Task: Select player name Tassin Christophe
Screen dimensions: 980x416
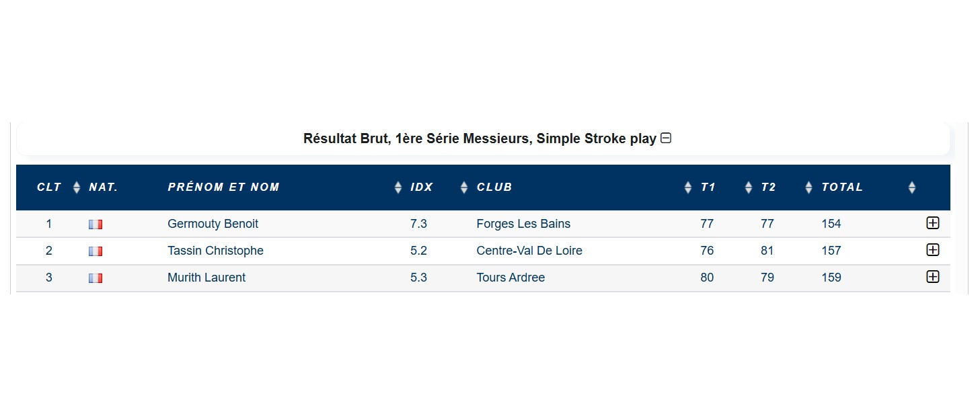Action: click(x=215, y=251)
